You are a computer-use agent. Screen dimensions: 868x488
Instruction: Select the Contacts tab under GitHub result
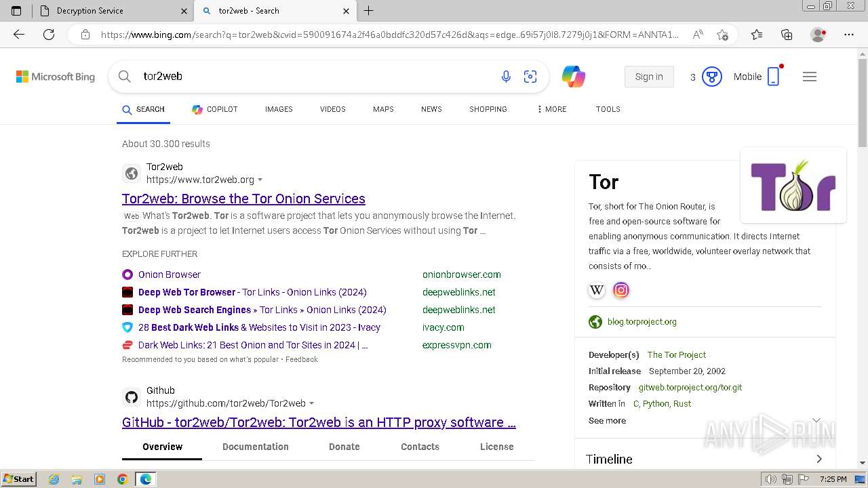[420, 447]
